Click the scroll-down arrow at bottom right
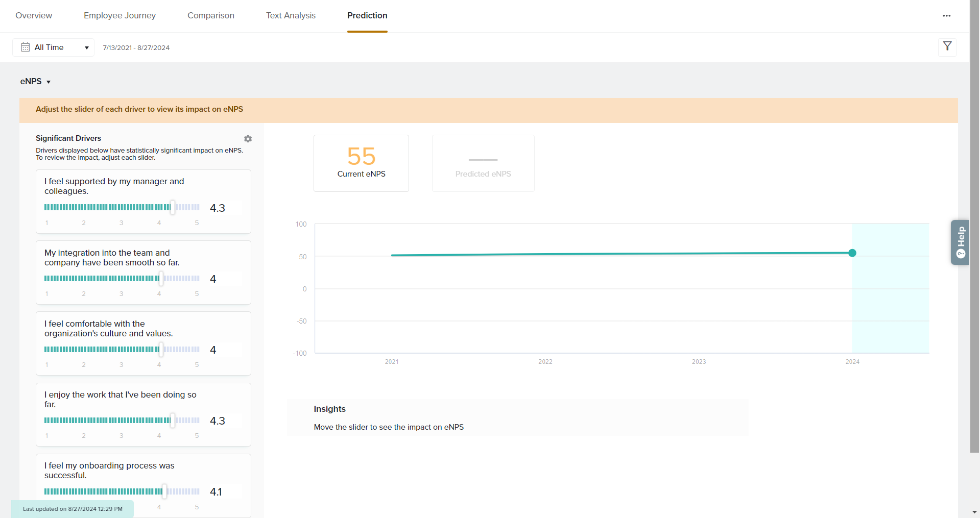The height and width of the screenshot is (518, 980). [x=974, y=511]
